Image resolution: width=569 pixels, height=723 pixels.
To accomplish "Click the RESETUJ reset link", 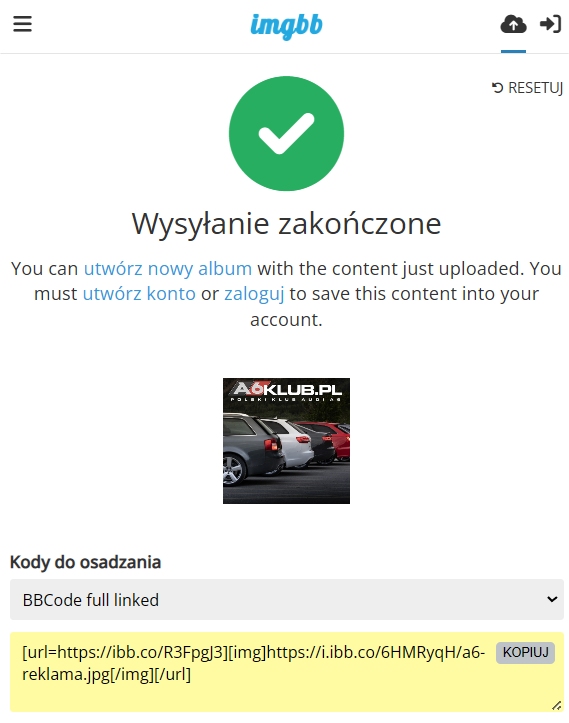I will click(x=528, y=88).
